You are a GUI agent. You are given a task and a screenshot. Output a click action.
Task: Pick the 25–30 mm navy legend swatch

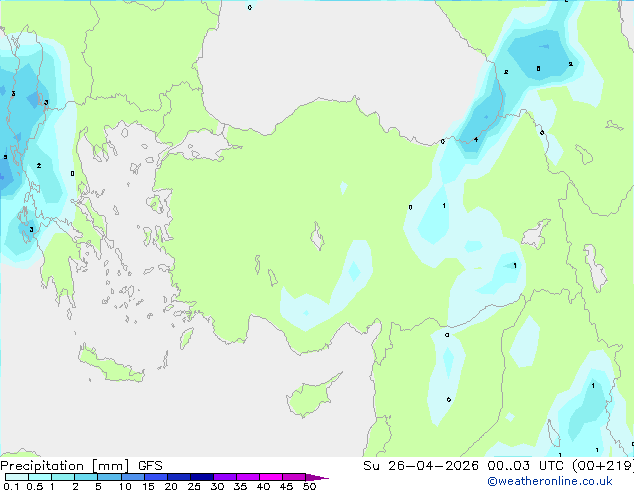[202, 477]
